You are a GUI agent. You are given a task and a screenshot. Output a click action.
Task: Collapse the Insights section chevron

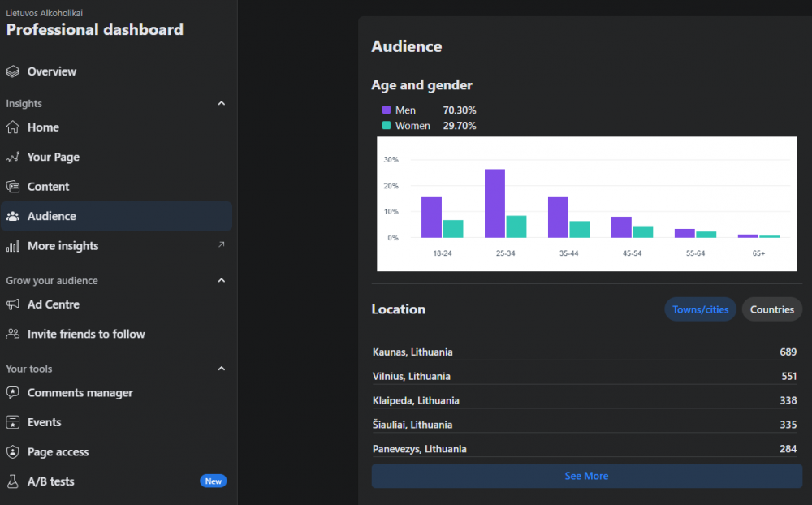pyautogui.click(x=222, y=104)
